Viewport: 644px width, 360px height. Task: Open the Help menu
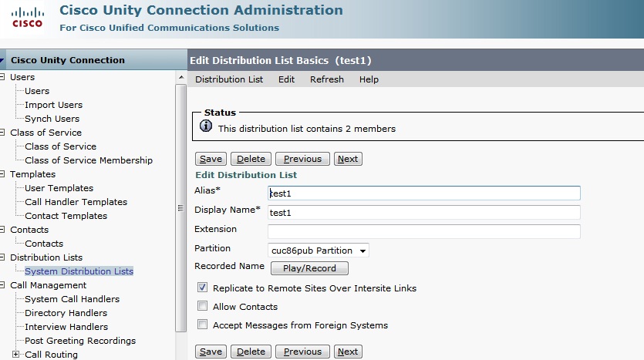click(x=369, y=79)
